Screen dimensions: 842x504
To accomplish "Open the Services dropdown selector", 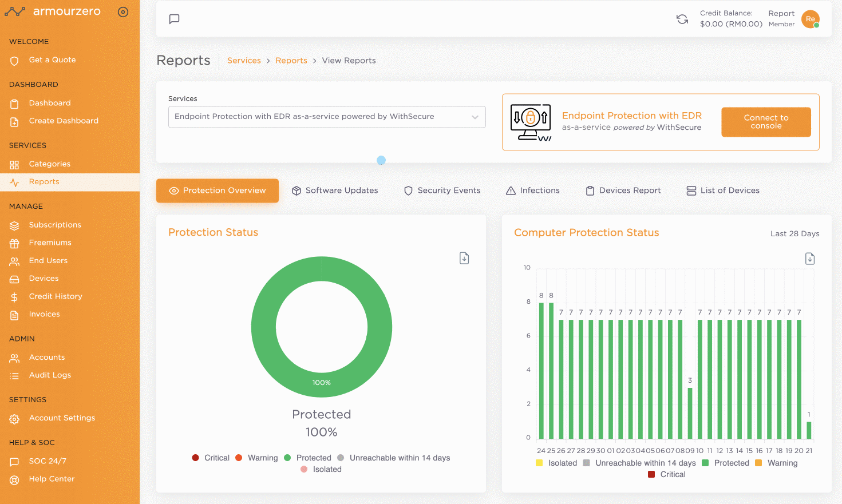I will tap(327, 117).
